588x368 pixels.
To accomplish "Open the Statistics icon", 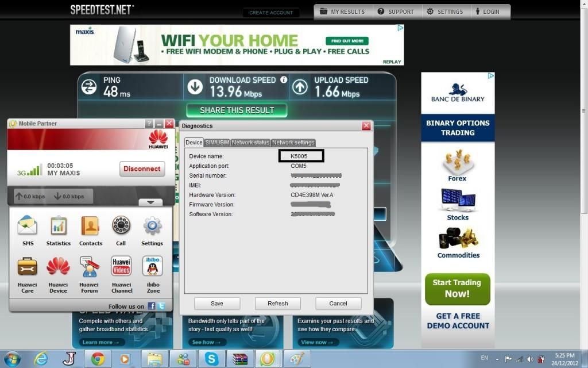I will coord(59,227).
